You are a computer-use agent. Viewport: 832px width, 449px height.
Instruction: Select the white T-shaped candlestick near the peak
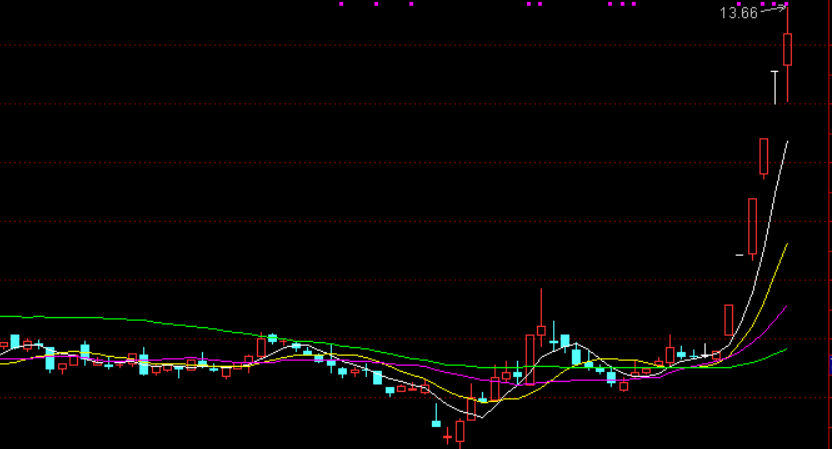click(x=775, y=87)
